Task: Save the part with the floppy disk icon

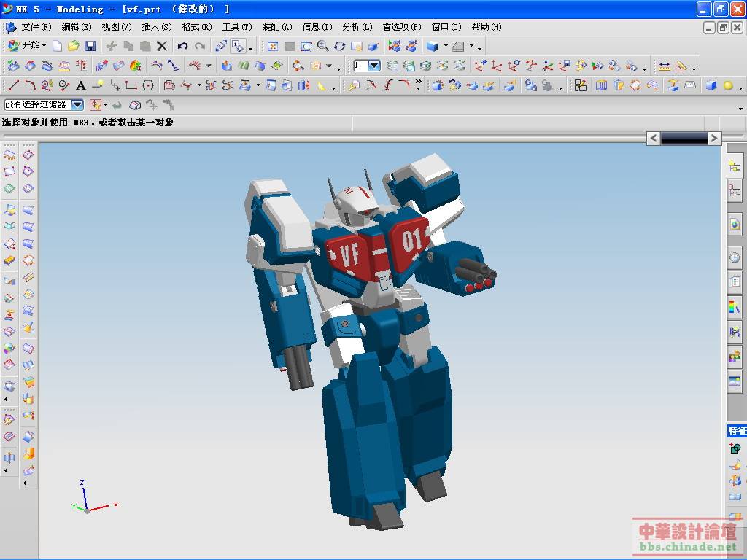Action: pyautogui.click(x=90, y=46)
